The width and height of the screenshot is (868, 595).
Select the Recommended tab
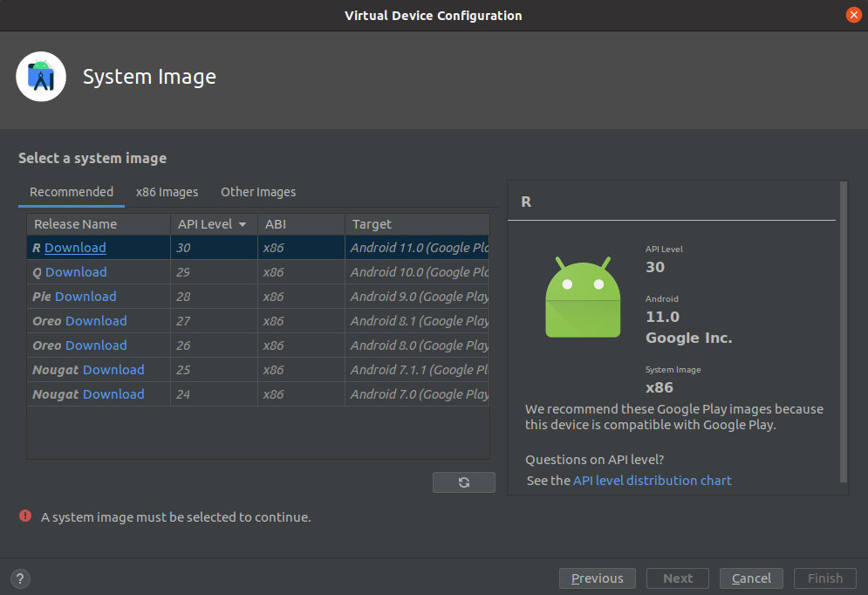72,192
